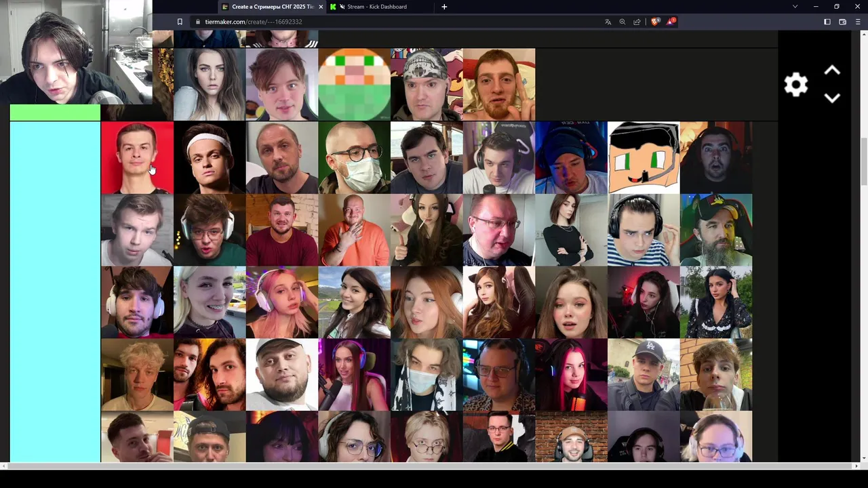
Task: Click the cyan tier label cell
Action: pyautogui.click(x=55, y=291)
